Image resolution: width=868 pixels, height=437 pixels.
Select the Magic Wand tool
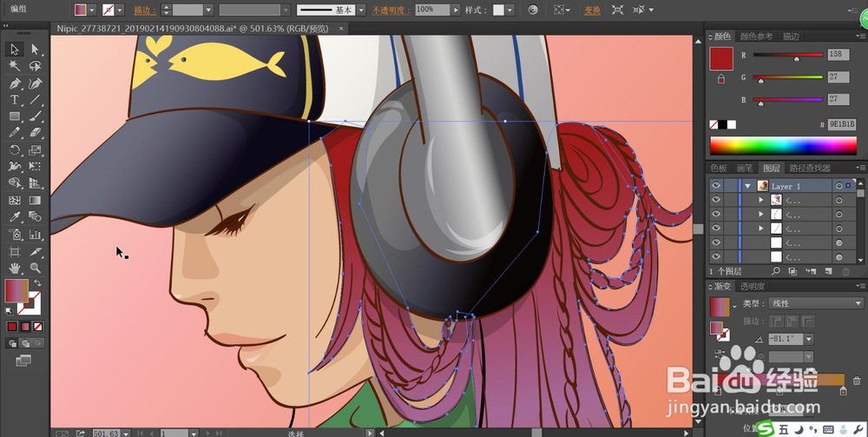[x=15, y=66]
